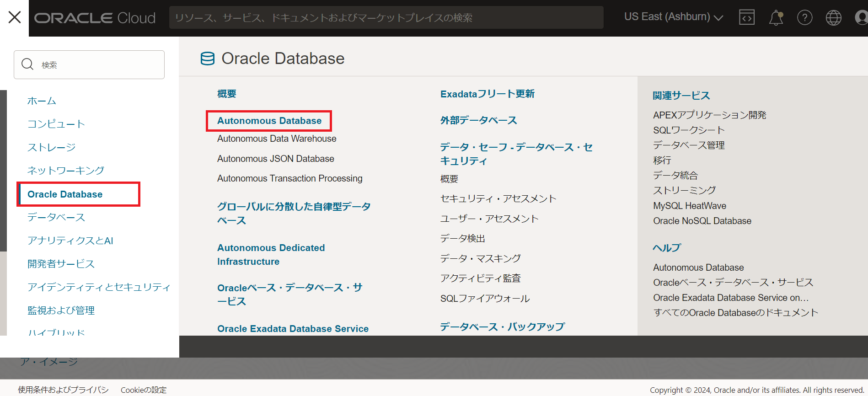
Task: Open Autonomous Data Warehouse link
Action: click(276, 139)
